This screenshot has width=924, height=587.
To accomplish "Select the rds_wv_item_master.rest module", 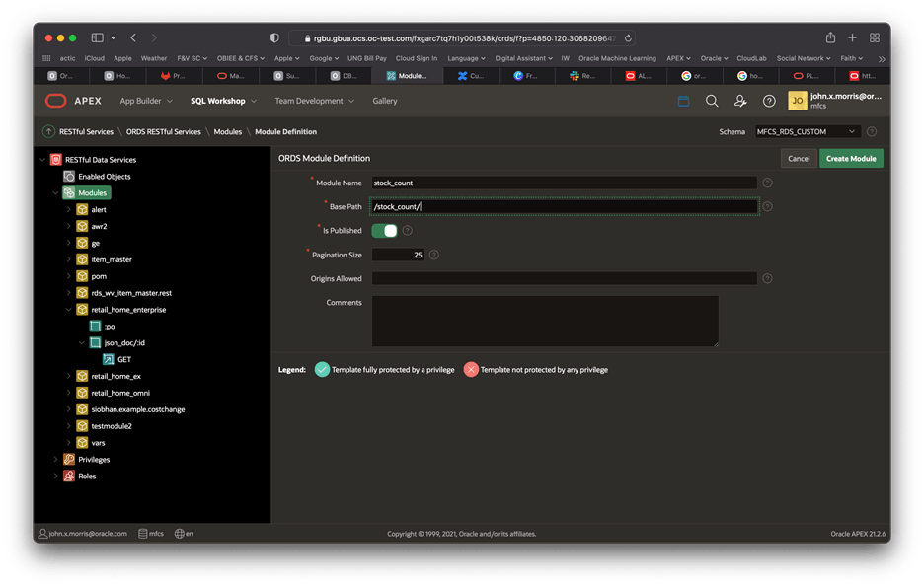I will (x=131, y=293).
